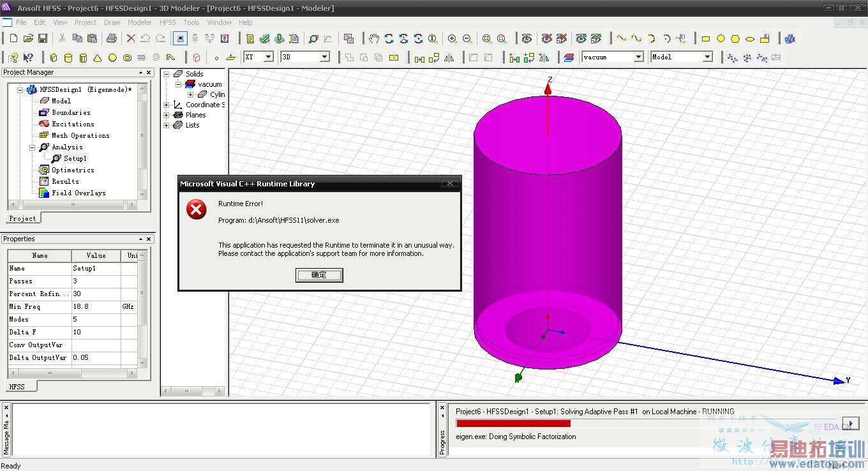Viewport: 868px width, 471px height.
Task: Collapse the Solids node in model tree
Action: (167, 74)
